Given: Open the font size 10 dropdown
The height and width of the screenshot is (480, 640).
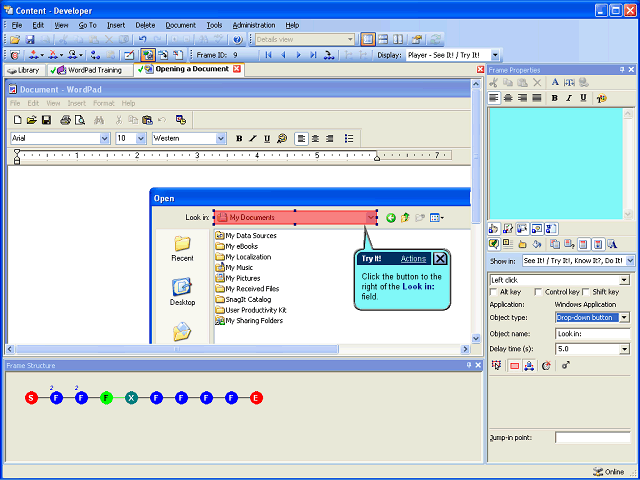Looking at the screenshot, I should pos(141,138).
